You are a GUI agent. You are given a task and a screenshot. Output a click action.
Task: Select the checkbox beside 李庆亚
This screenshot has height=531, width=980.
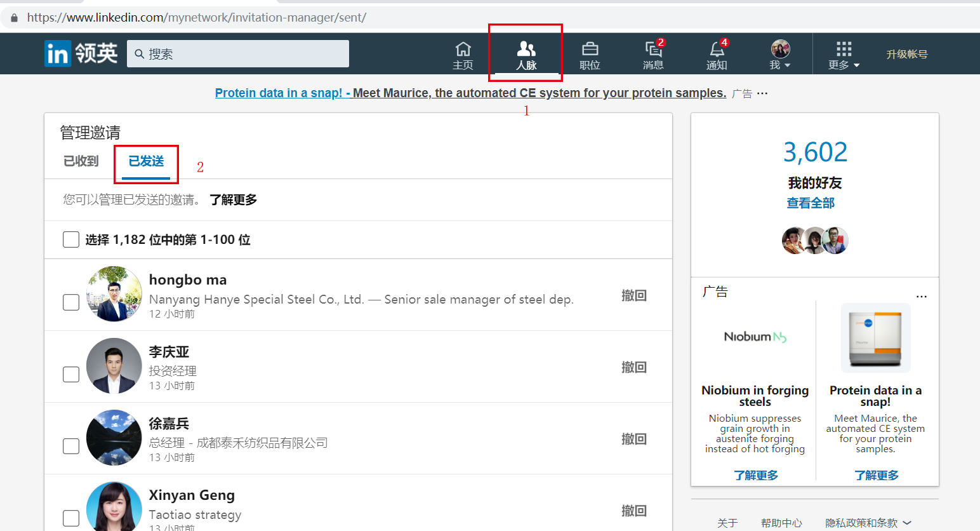click(x=71, y=374)
